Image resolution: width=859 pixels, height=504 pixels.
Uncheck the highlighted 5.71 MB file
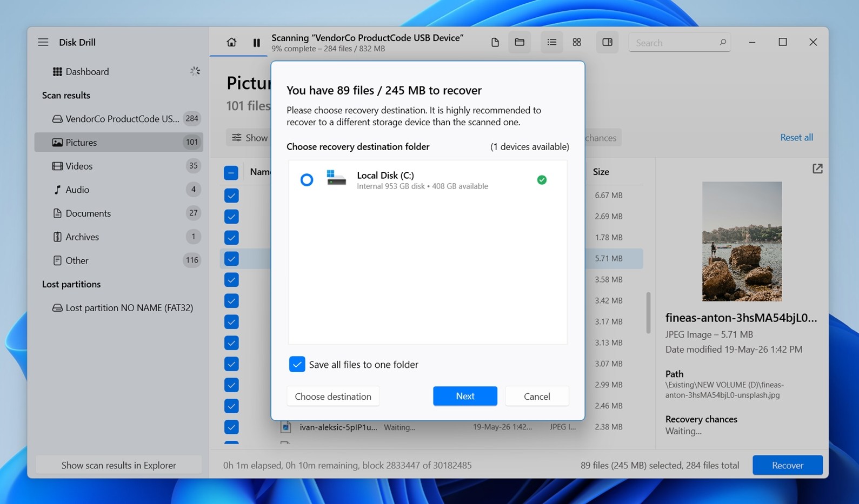(x=231, y=259)
